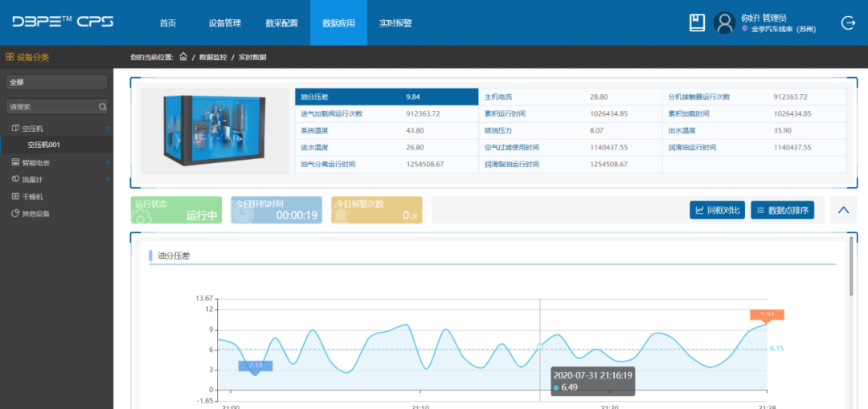Image resolution: width=868 pixels, height=409 pixels.
Task: Open the manual book icon
Action: (x=697, y=22)
